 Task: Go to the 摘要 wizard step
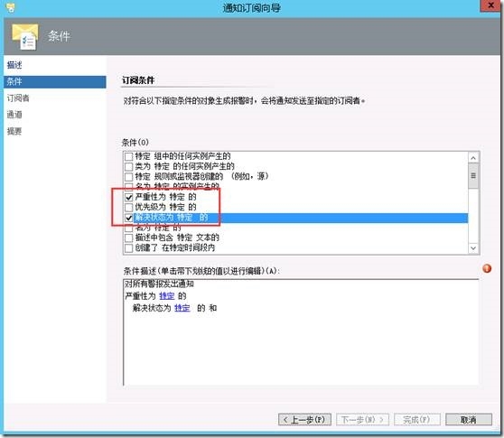point(14,131)
